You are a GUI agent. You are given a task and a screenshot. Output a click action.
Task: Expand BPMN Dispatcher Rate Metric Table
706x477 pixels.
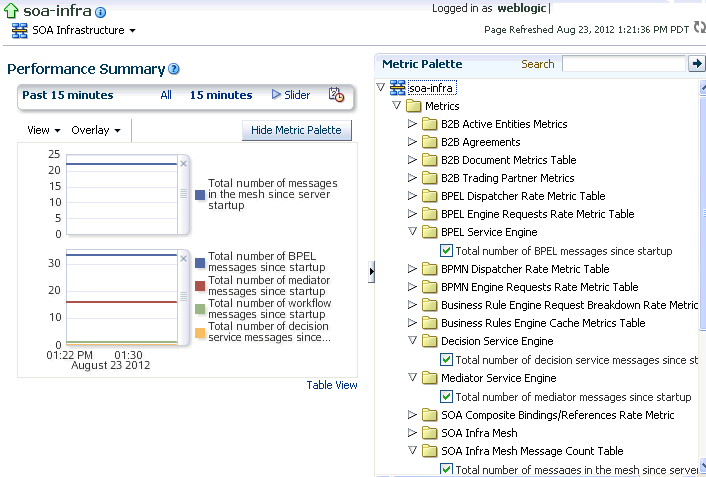click(412, 268)
